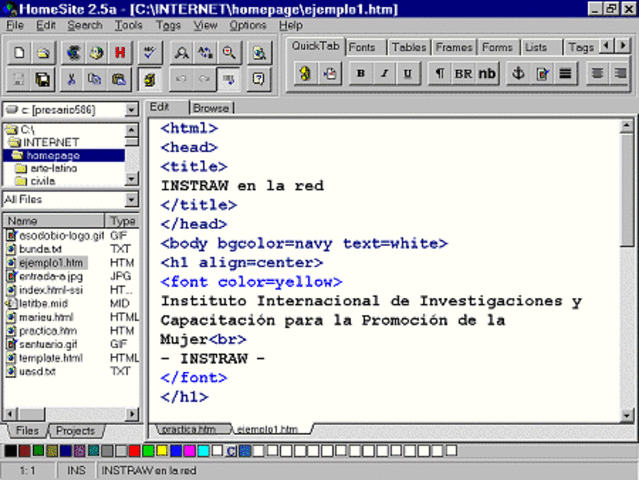The image size is (639, 480).
Task: Sort files by the Name column header
Action: 54,221
